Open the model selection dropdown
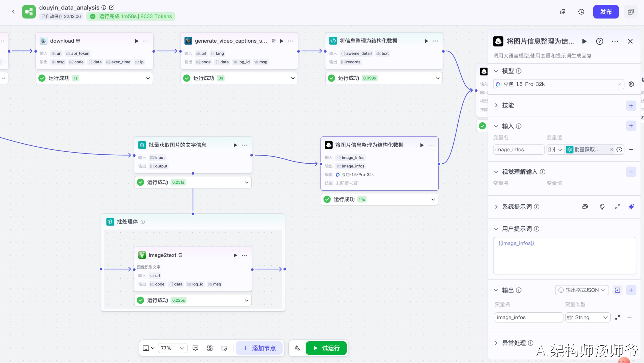644x363 pixels. coord(558,84)
